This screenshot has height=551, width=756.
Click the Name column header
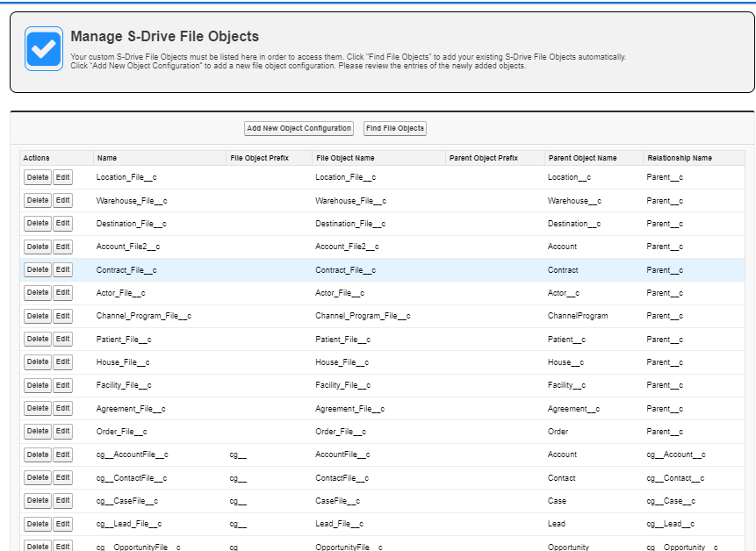tap(107, 158)
